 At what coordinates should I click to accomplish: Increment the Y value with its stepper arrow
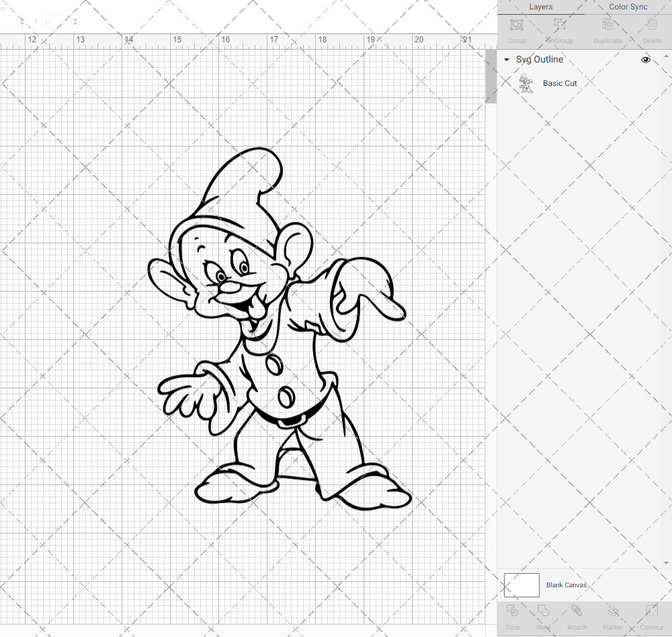[x=74, y=19]
